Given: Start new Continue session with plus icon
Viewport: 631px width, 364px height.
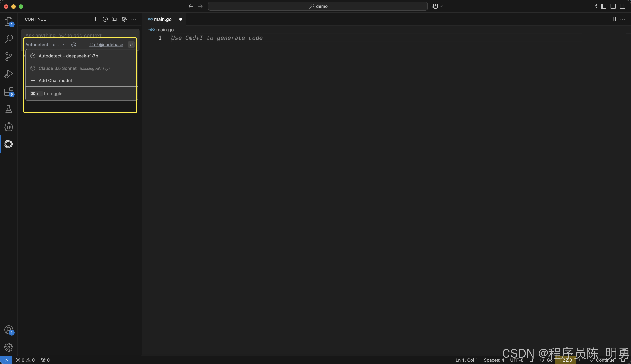Looking at the screenshot, I should [95, 19].
